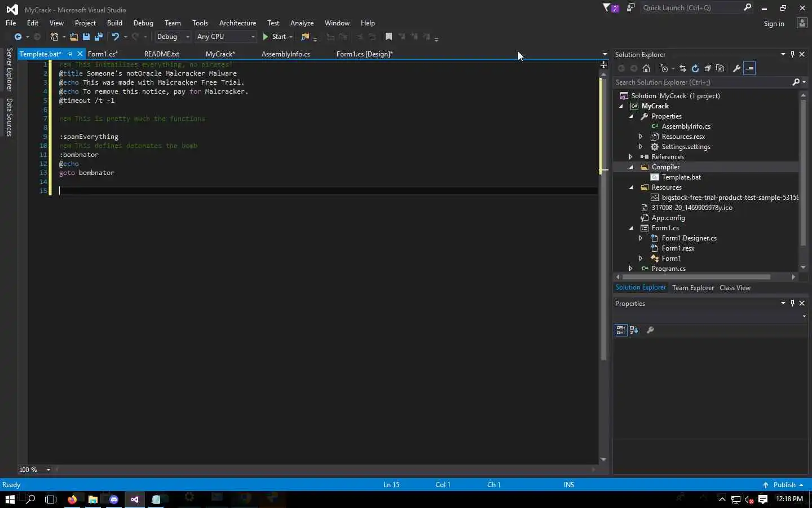This screenshot has width=812, height=508.
Task: Open Firefox from the taskbar
Action: (x=72, y=500)
